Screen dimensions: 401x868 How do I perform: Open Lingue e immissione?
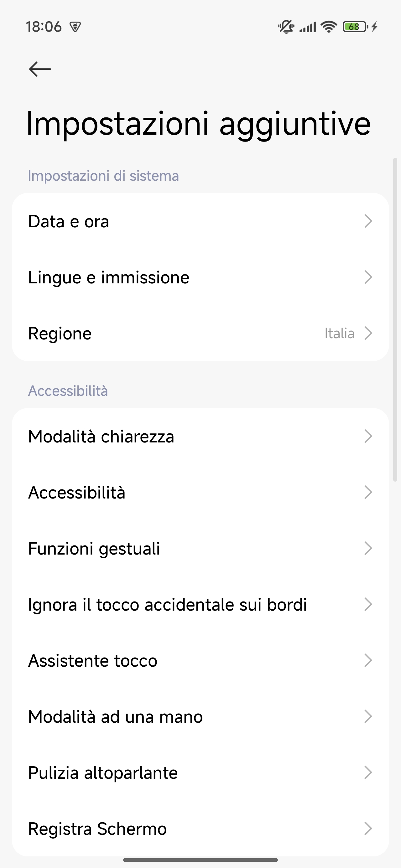pos(200,277)
